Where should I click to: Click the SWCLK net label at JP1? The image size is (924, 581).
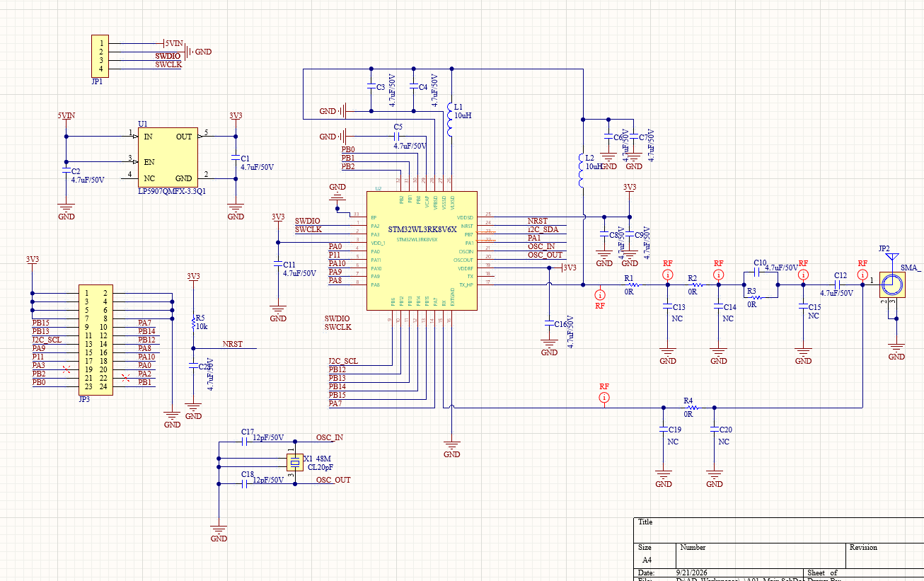pos(168,64)
